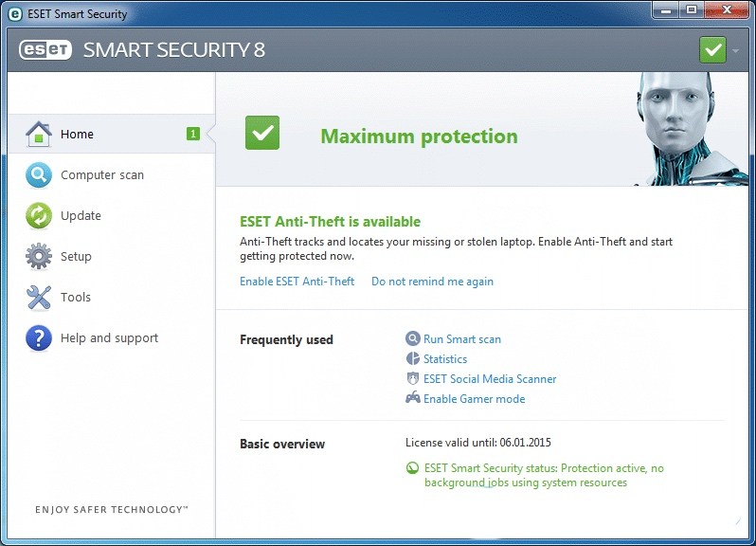The image size is (756, 546).
Task: Click the Gamer mode controller icon
Action: coord(412,399)
